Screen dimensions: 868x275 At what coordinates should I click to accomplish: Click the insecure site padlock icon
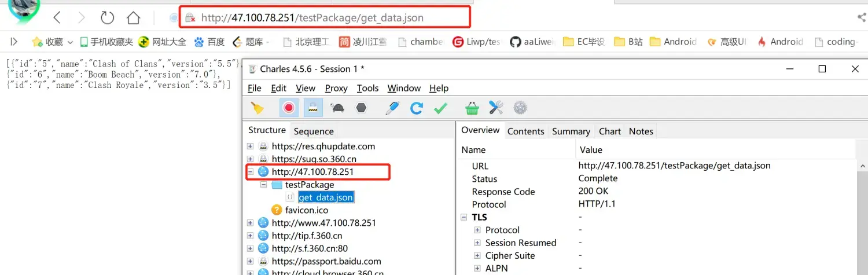click(x=189, y=18)
